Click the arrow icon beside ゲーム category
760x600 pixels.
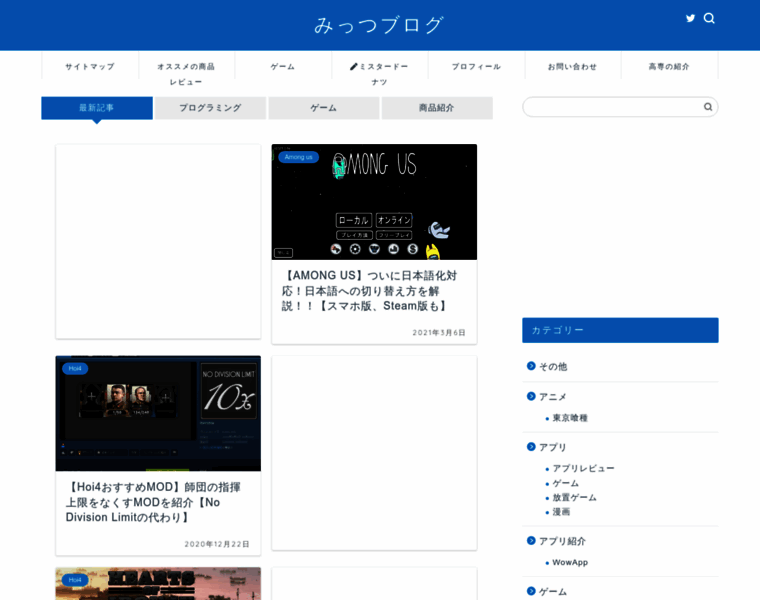pyautogui.click(x=531, y=591)
